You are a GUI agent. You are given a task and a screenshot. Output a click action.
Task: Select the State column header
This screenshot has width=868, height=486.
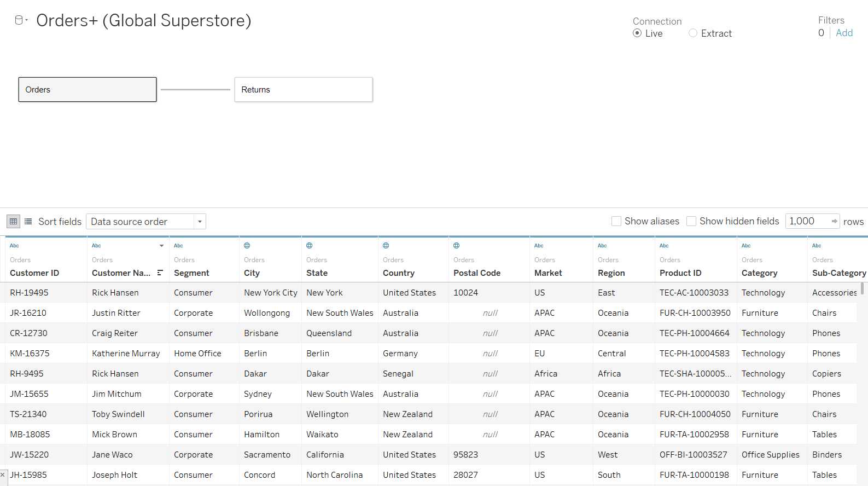pos(317,273)
